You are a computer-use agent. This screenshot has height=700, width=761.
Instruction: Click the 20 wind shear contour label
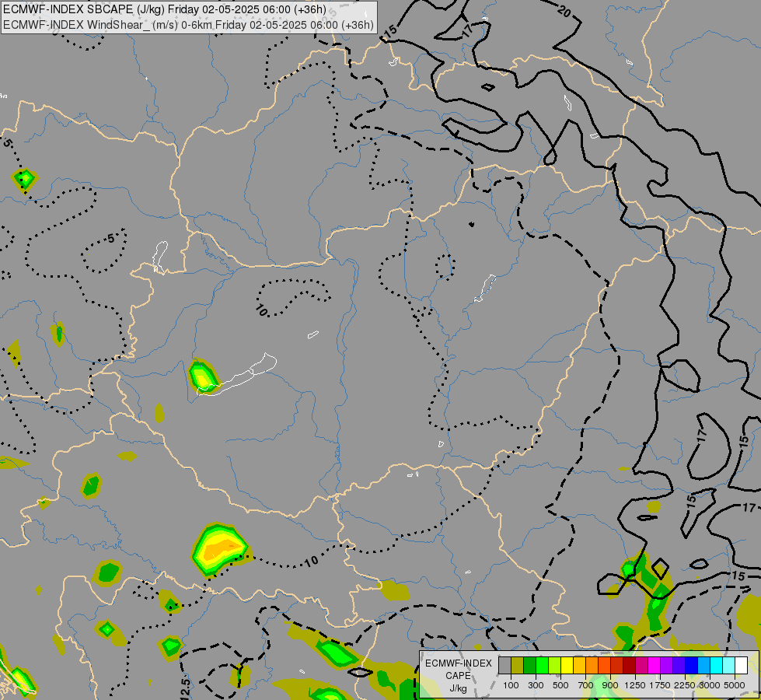click(564, 11)
